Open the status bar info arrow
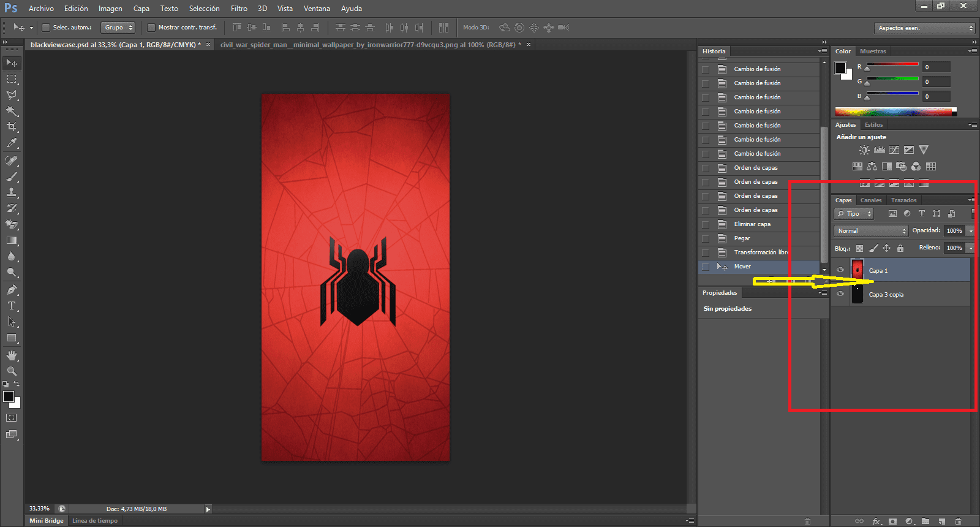The width and height of the screenshot is (980, 527). coord(208,509)
